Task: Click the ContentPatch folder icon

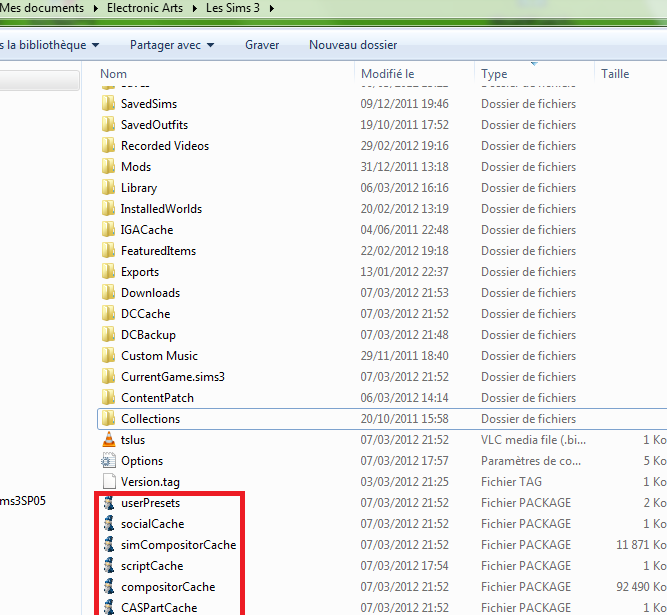Action: [108, 397]
